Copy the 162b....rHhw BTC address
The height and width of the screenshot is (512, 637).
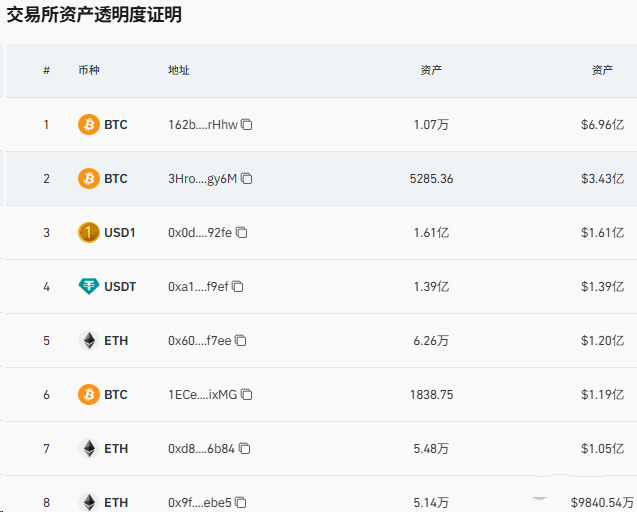point(247,124)
